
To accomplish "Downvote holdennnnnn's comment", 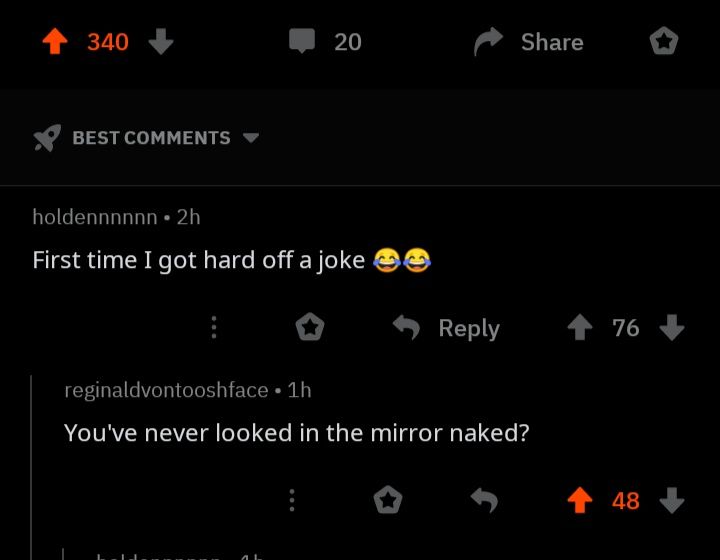I will click(x=673, y=327).
